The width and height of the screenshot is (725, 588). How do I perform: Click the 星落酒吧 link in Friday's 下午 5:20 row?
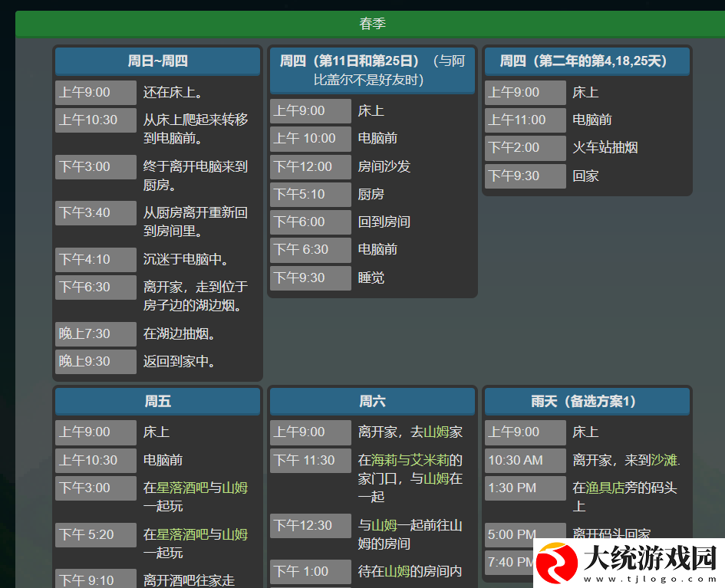[x=182, y=534]
